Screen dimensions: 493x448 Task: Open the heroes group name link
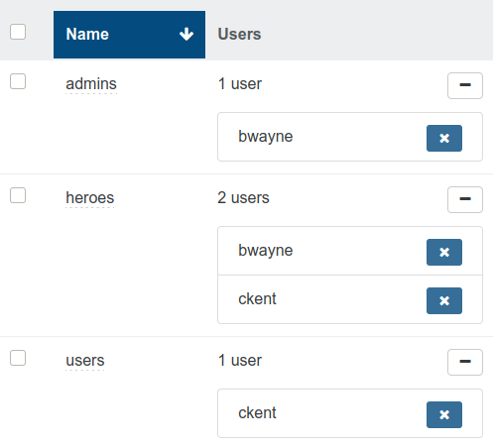(x=90, y=198)
